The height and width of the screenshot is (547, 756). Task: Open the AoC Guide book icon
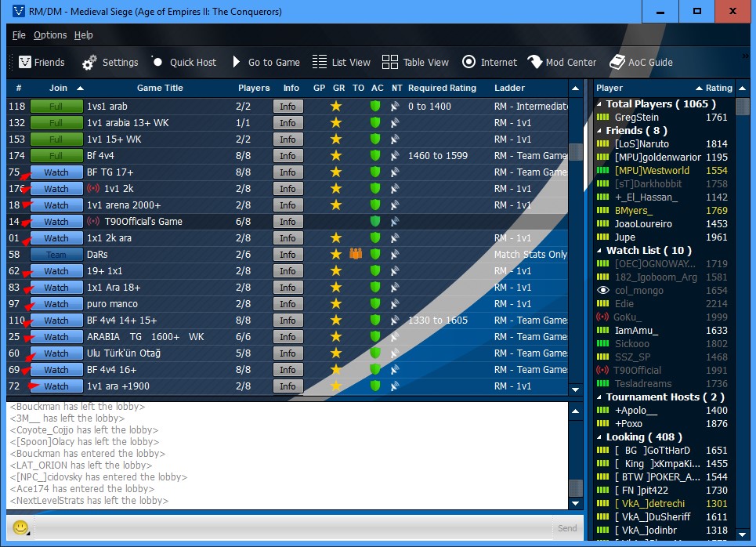point(617,62)
